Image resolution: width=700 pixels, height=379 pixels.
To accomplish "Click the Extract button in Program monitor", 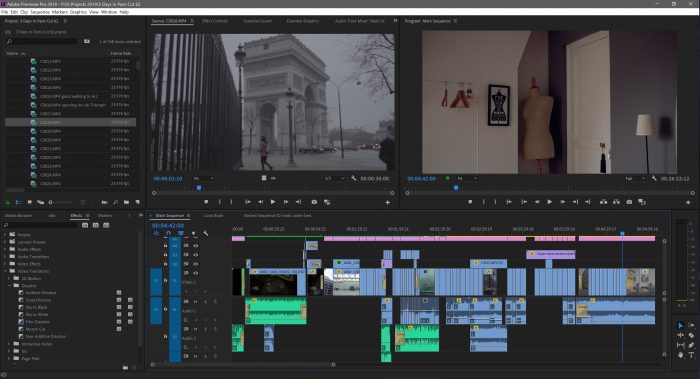I will [x=616, y=202].
